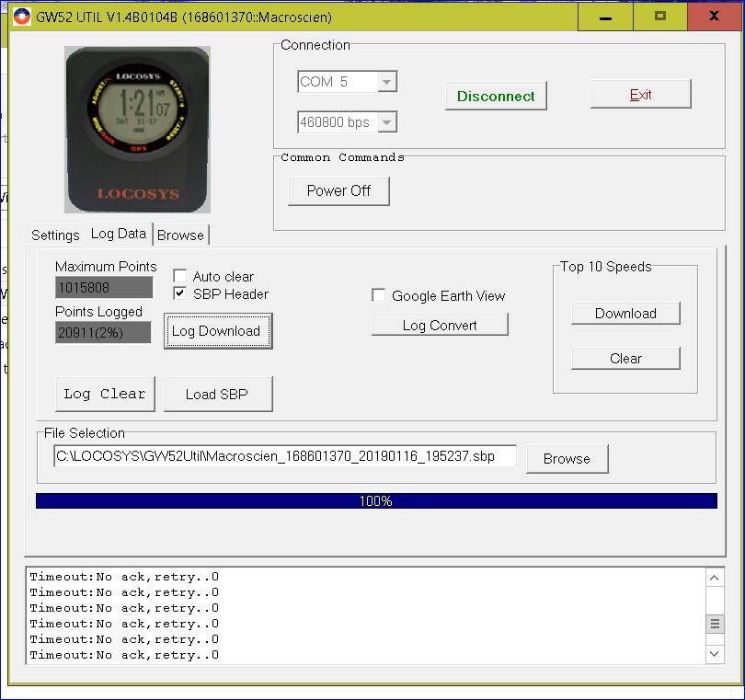This screenshot has width=745, height=700.
Task: Start Log Download
Action: click(x=217, y=331)
